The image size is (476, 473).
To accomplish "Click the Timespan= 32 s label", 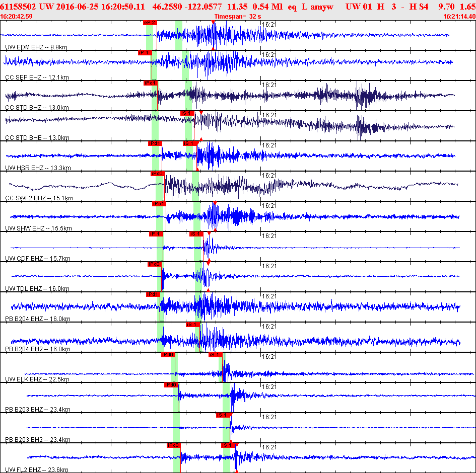I will pos(238,17).
